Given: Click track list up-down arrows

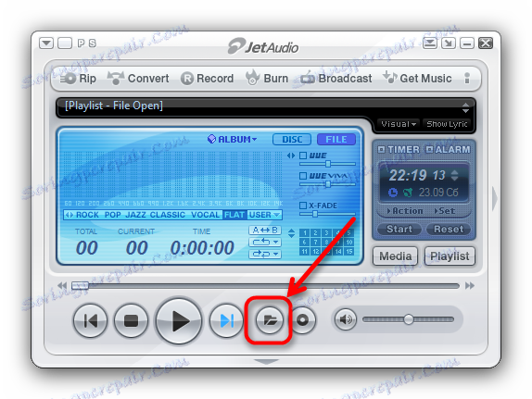Looking at the screenshot, I should [x=291, y=233].
